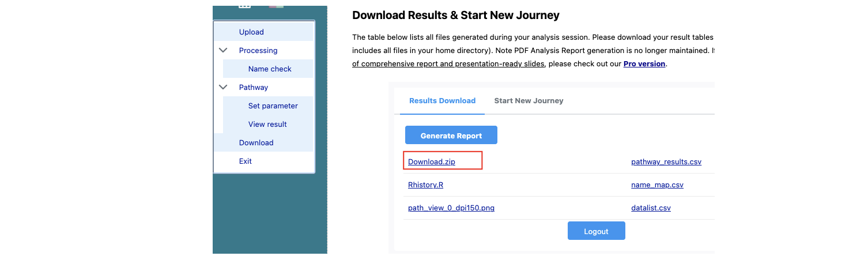Collapse the Pathway tree node chevron
The image size is (868, 271).
tap(224, 87)
